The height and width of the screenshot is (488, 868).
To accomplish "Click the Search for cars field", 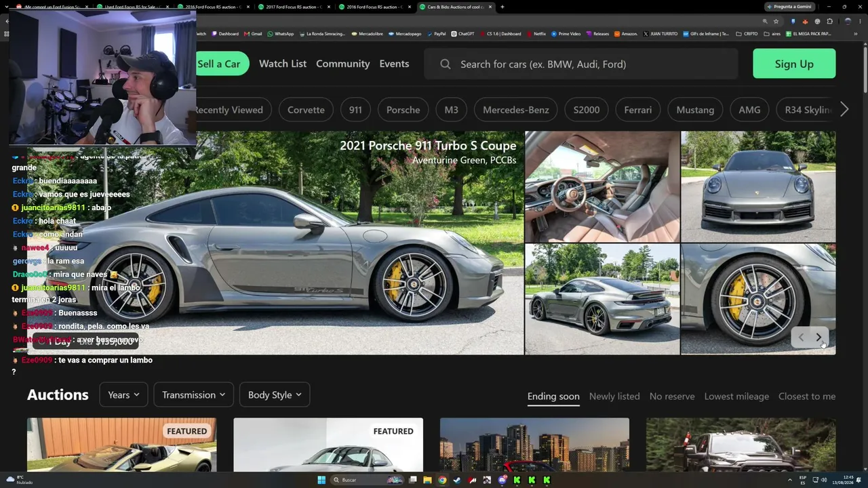I will tap(581, 64).
